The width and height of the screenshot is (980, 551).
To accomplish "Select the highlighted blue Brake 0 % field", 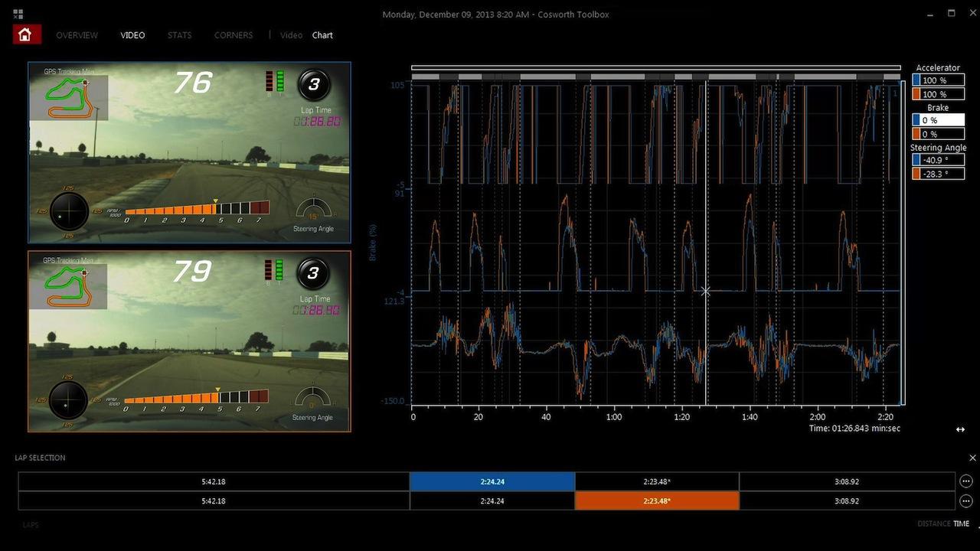I will tap(942, 120).
